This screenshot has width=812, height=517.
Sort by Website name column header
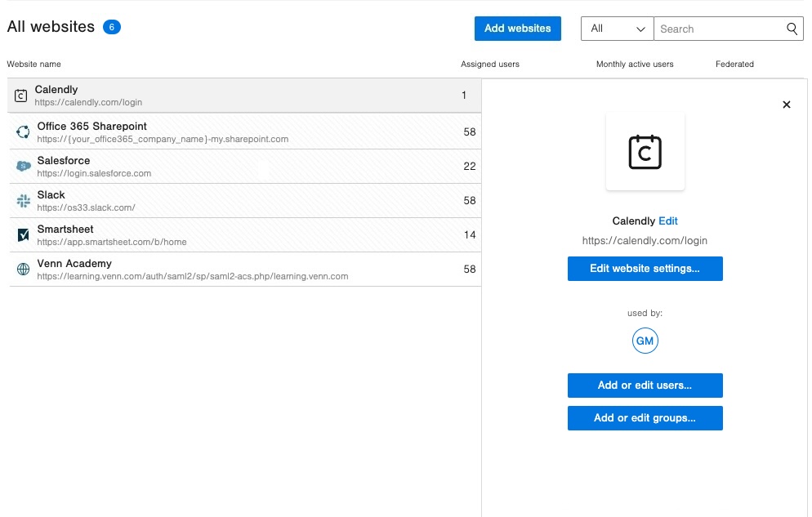click(x=33, y=65)
